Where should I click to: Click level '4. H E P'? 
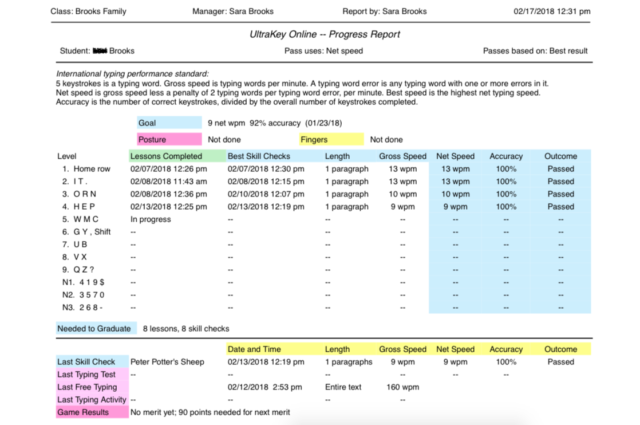click(x=78, y=207)
